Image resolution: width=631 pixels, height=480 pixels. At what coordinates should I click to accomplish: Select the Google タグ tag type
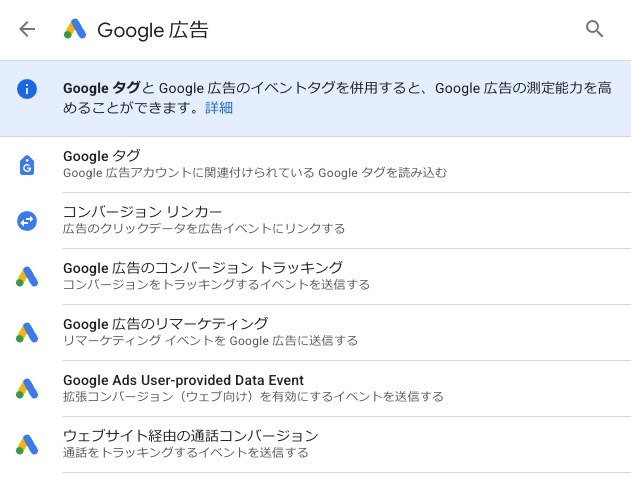coord(316,165)
